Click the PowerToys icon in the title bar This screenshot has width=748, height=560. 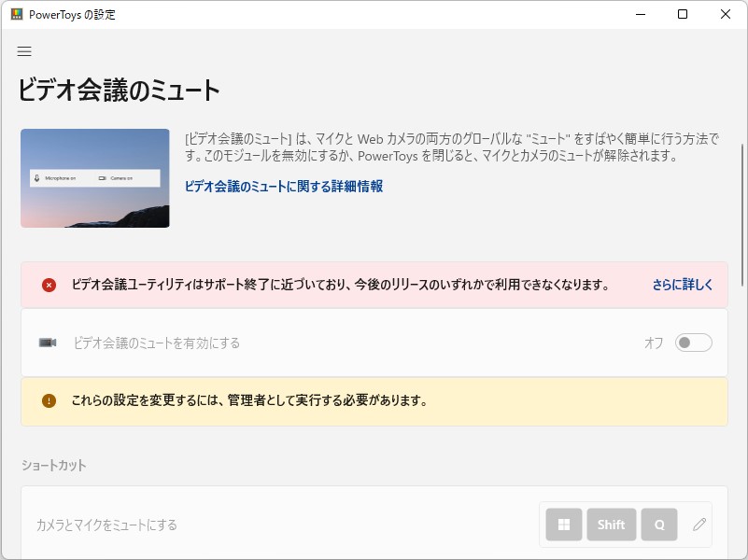coord(15,14)
